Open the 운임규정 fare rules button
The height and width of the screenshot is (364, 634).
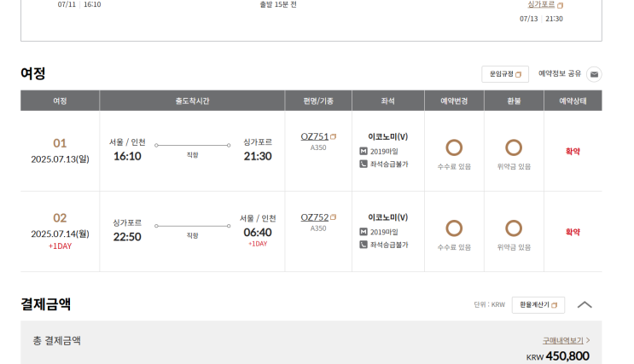point(505,74)
